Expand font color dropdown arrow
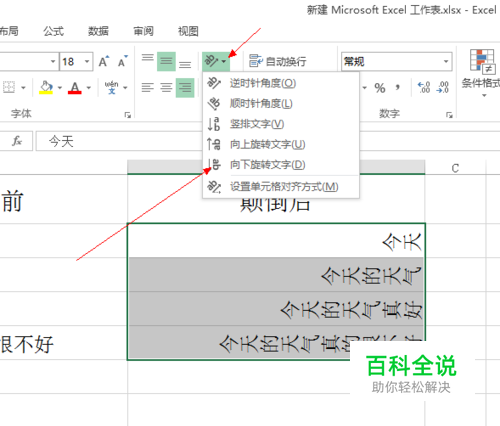 89,88
